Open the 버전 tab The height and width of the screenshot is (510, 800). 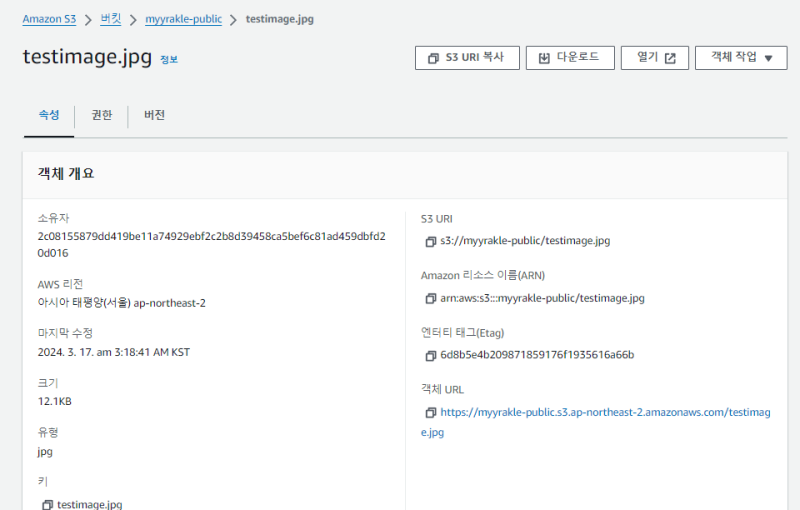coord(154,115)
